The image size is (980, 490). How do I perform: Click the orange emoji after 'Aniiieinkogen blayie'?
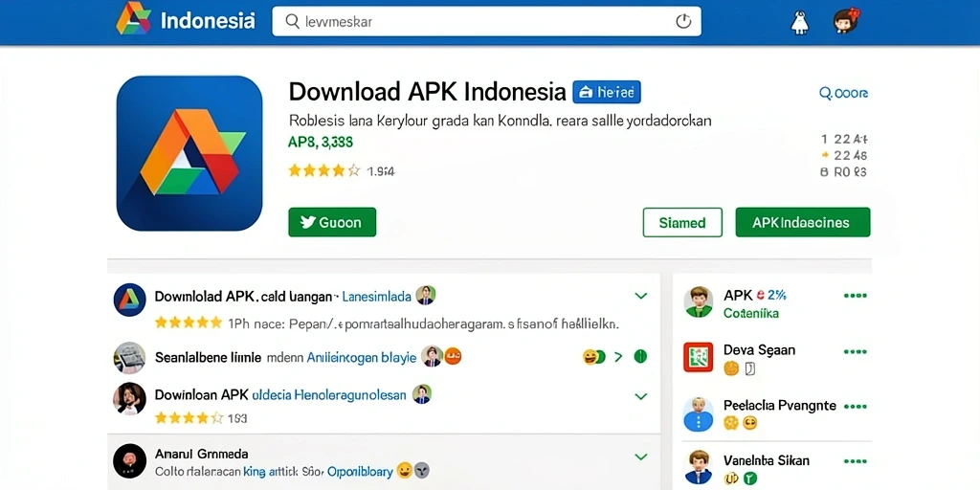click(x=453, y=356)
